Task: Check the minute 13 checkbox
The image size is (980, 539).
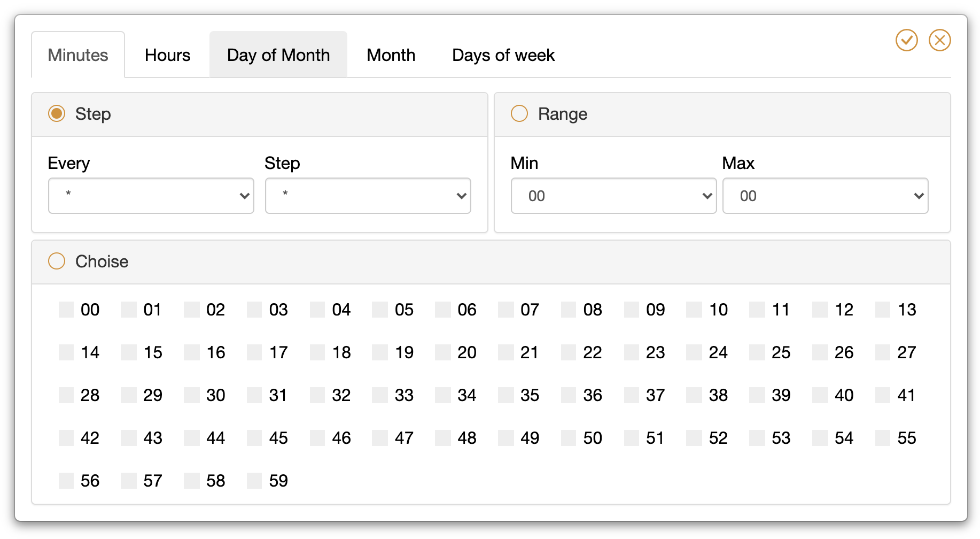Action: (x=883, y=310)
